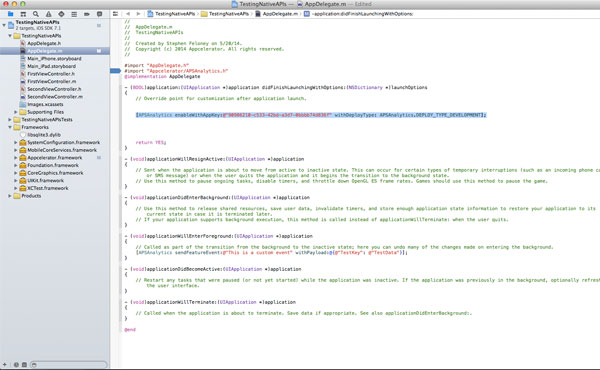Expand XCTest.framework disclosure triangle
Image resolution: width=600 pixels, height=370 pixels.
16,188
